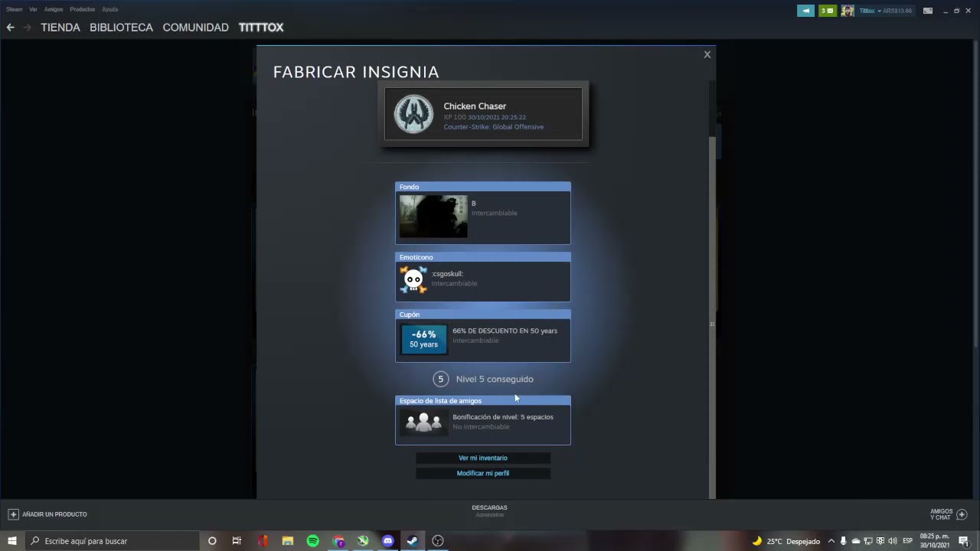
Task: Click the weather widget 25°C Despejado
Action: 786,541
